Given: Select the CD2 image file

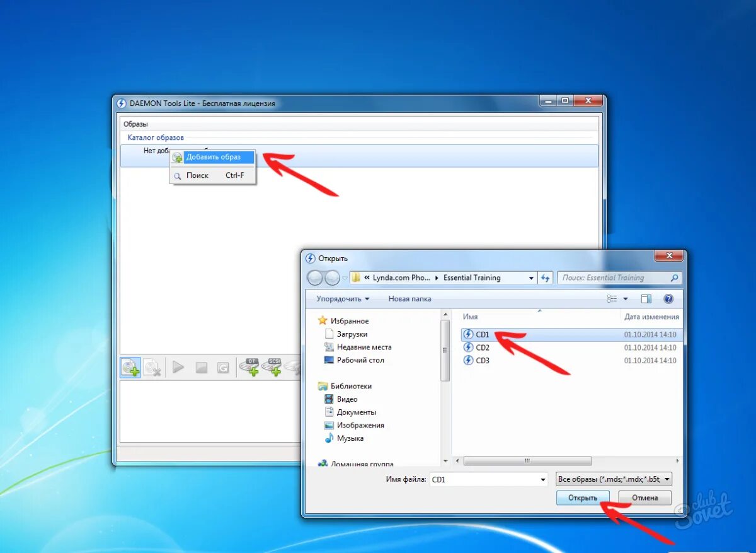Looking at the screenshot, I should pos(483,347).
